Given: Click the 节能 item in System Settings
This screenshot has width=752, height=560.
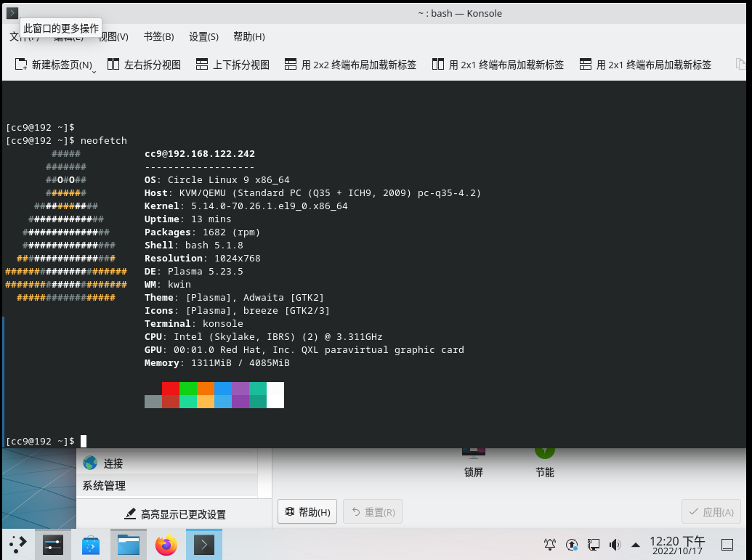Looking at the screenshot, I should click(544, 464).
